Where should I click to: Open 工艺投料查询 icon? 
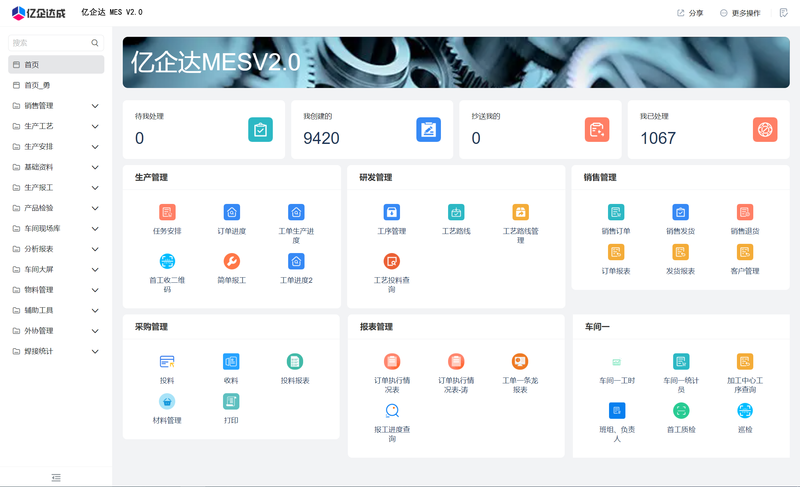point(391,262)
